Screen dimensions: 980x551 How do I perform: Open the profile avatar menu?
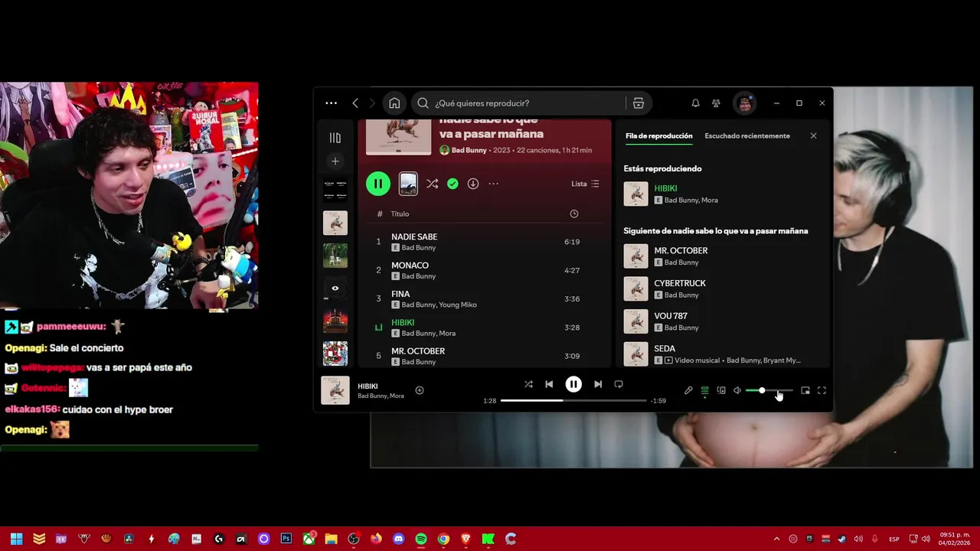click(745, 103)
